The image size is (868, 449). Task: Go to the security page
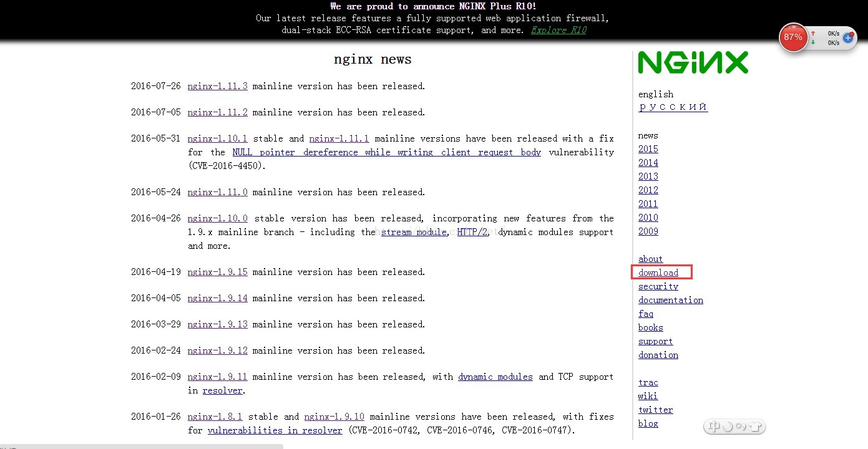(658, 286)
